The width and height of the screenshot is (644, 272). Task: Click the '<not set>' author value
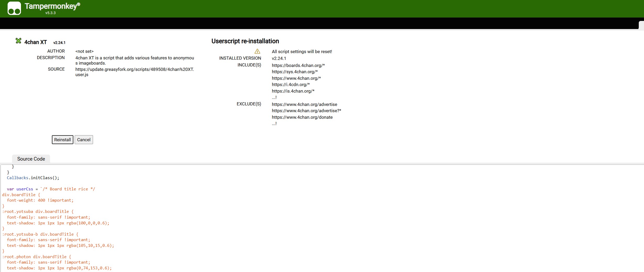tap(84, 51)
